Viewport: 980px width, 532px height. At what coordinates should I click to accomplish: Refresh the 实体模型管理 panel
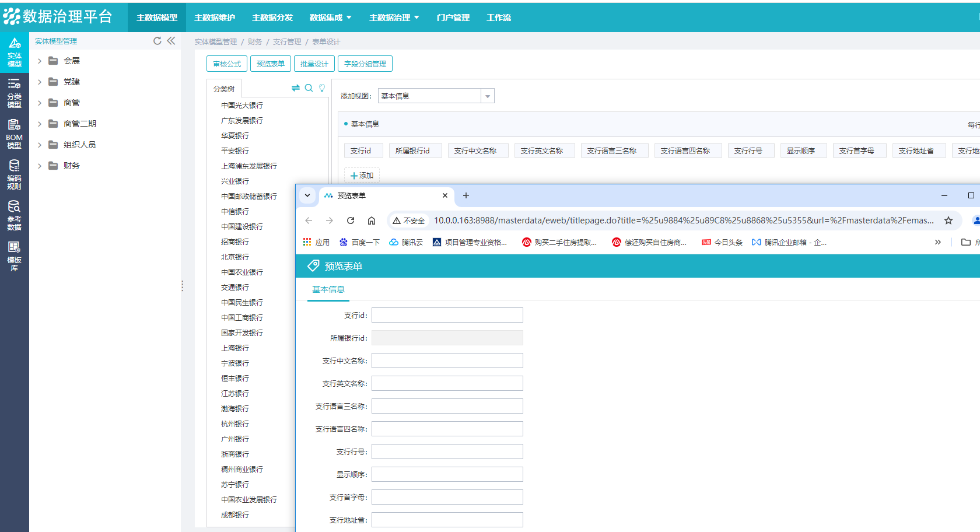tap(157, 41)
